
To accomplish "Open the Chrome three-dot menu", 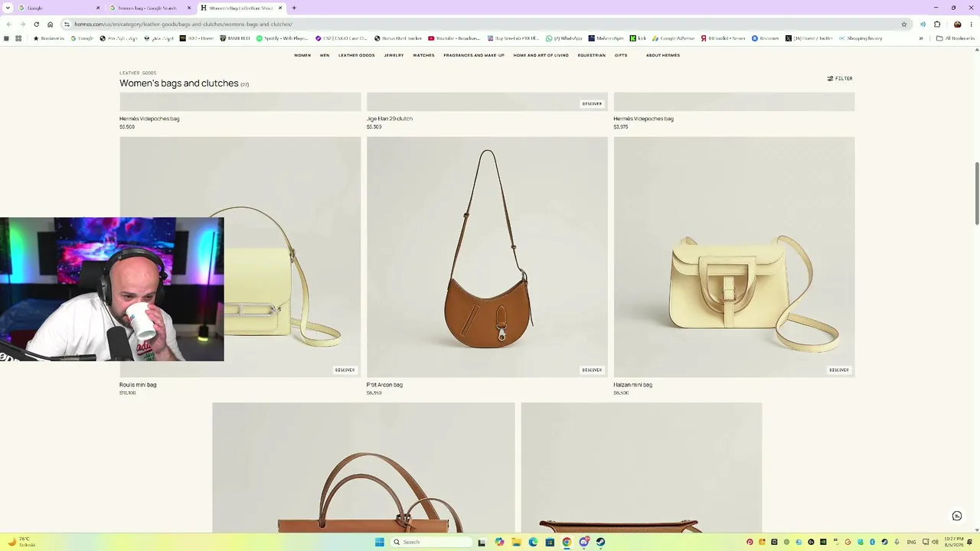I will [972, 24].
